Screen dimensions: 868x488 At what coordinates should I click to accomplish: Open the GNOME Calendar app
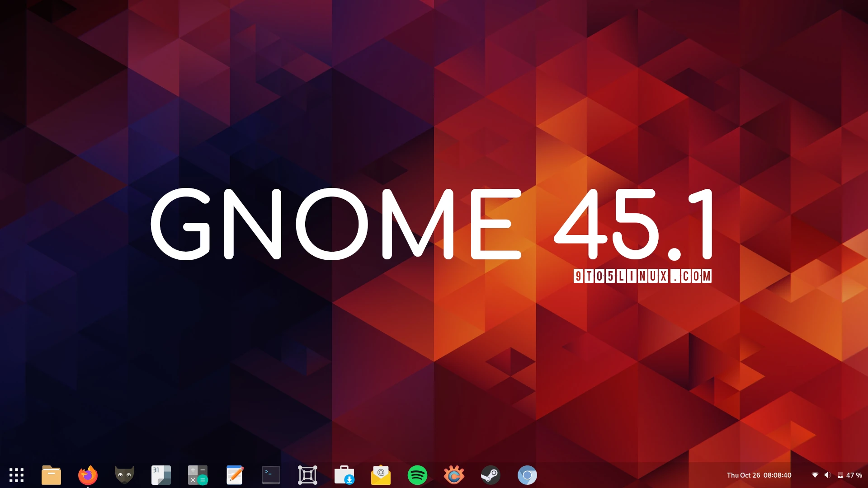(x=161, y=475)
